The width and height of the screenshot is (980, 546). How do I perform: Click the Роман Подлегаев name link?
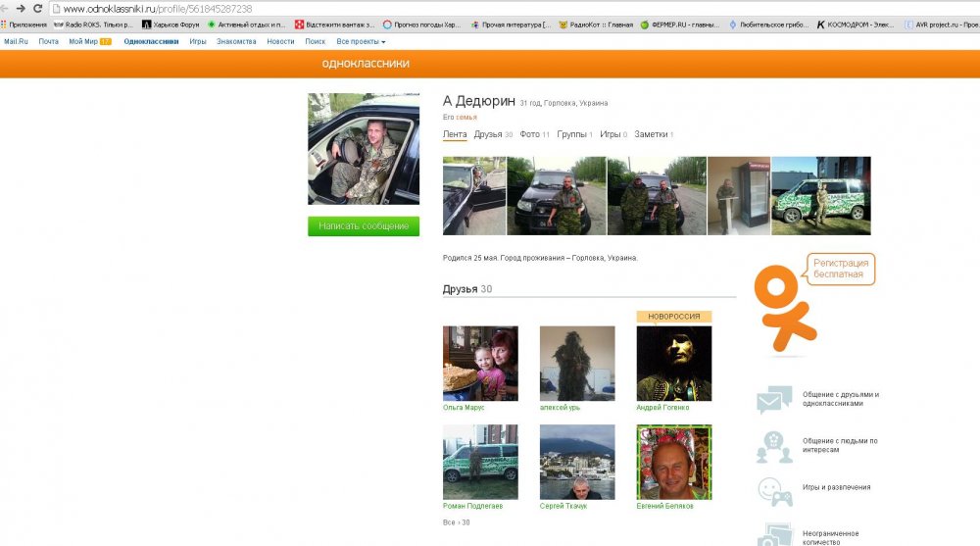[472, 506]
